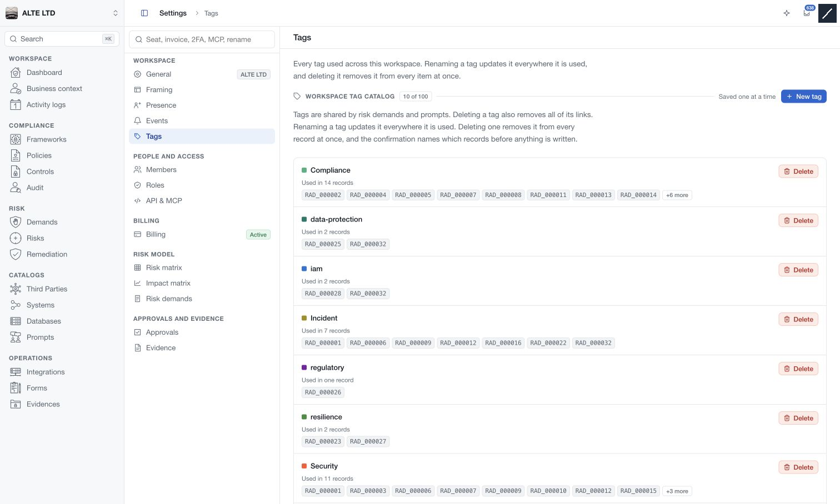Expand +6 more records for Compliance
Image resolution: width=840 pixels, height=504 pixels.
pos(677,195)
